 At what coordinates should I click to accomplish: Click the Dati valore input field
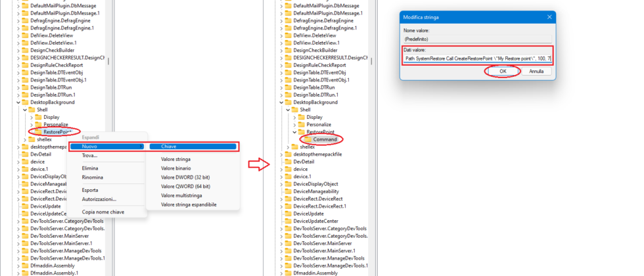(478, 58)
